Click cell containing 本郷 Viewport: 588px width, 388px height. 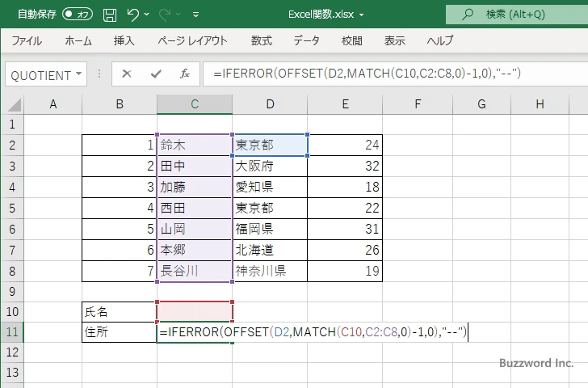[195, 250]
